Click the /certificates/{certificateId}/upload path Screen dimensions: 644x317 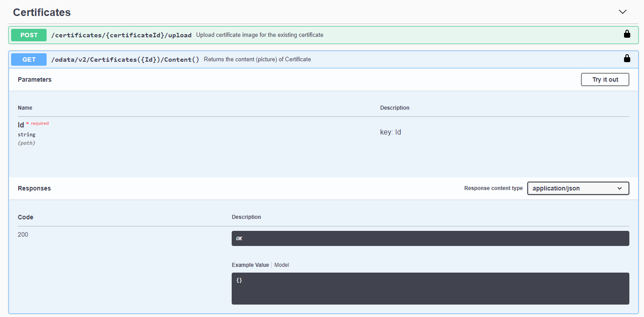[x=121, y=35]
